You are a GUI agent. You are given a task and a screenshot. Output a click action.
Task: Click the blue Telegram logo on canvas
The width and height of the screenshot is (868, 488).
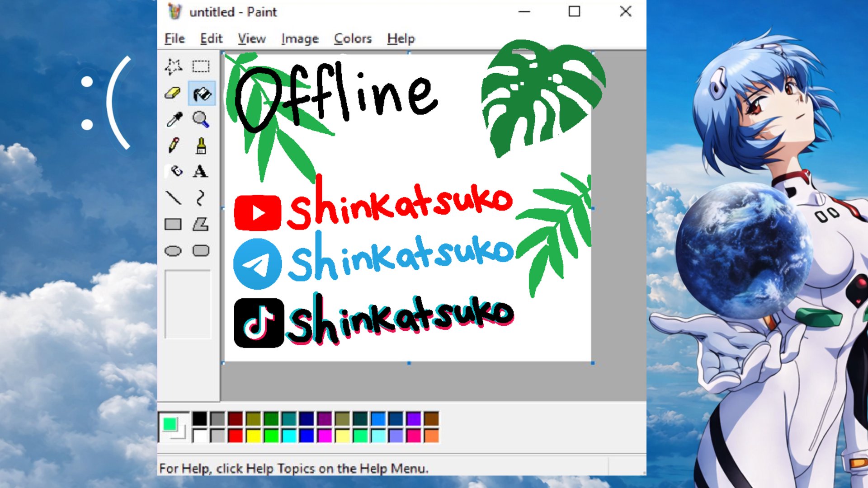(x=258, y=264)
